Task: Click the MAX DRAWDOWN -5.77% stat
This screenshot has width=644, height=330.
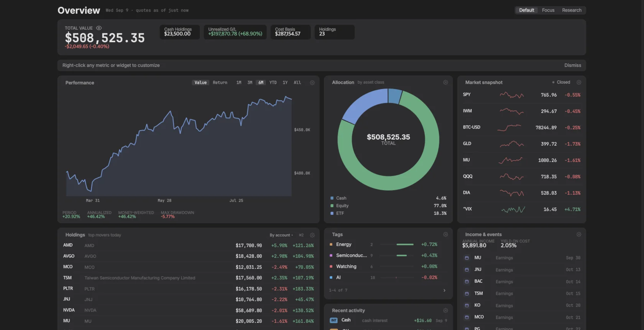Action: (177, 215)
